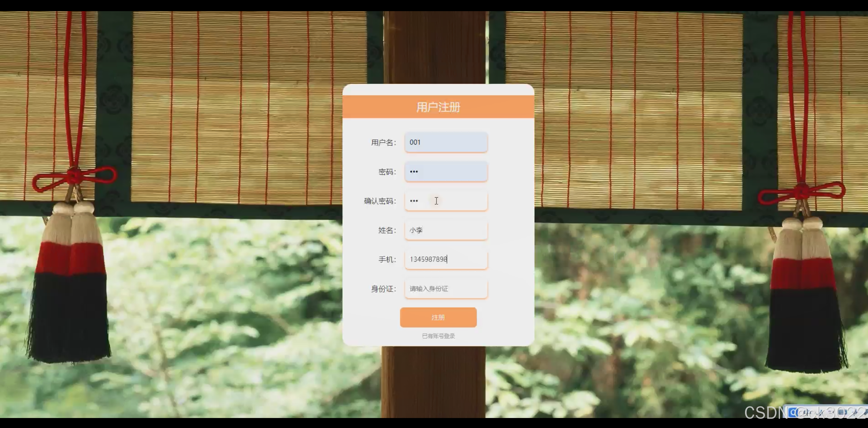The width and height of the screenshot is (868, 428).
Task: Click the 确认密码 label text
Action: [379, 201]
